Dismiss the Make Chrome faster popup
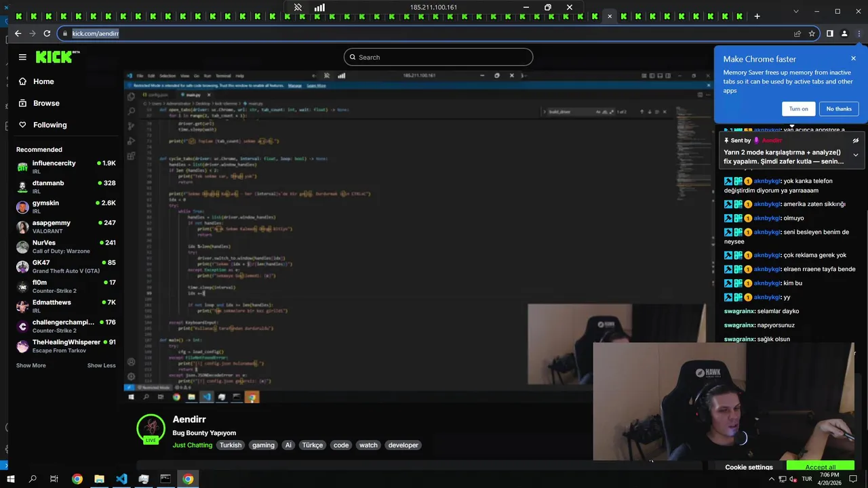 point(853,58)
